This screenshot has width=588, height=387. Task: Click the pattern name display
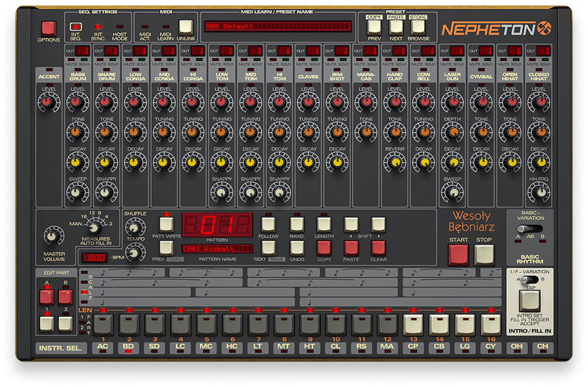[217, 249]
